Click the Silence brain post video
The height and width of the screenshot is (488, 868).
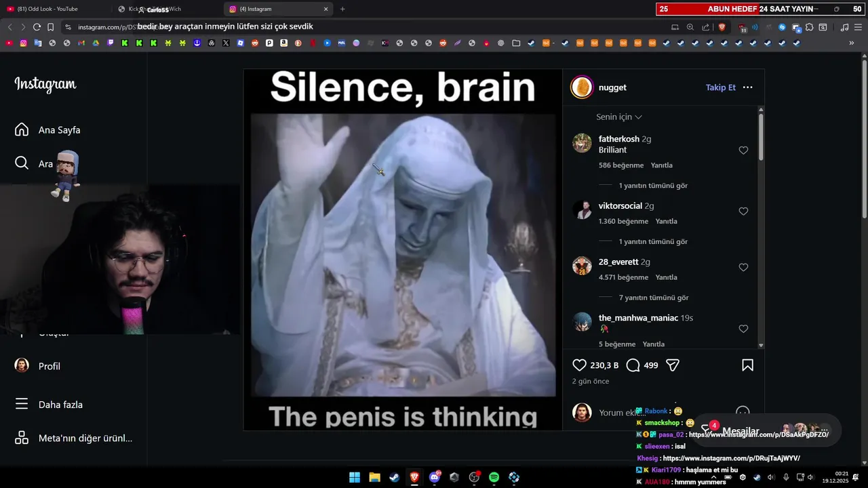pyautogui.click(x=403, y=249)
